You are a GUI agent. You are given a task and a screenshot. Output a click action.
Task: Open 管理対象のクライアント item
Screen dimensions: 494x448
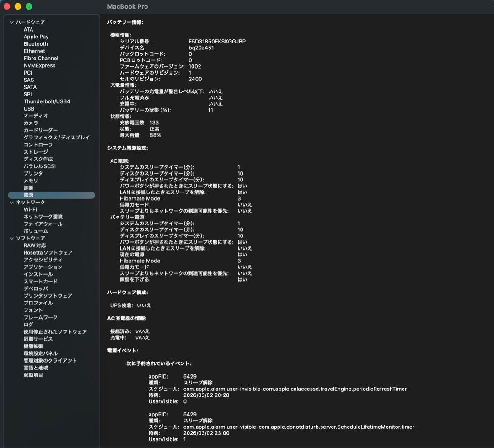[50, 361]
